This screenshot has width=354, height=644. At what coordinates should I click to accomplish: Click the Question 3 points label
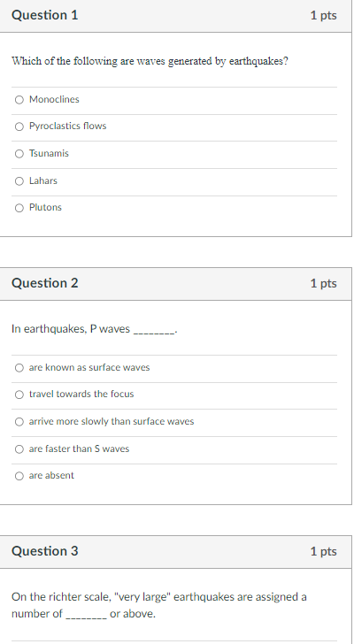323,551
